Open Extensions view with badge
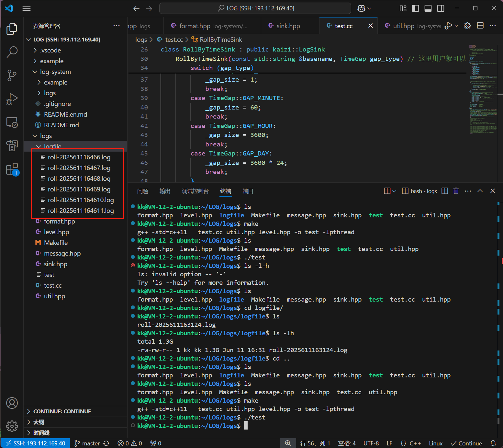Viewport: 503px width, 448px height. (12, 169)
